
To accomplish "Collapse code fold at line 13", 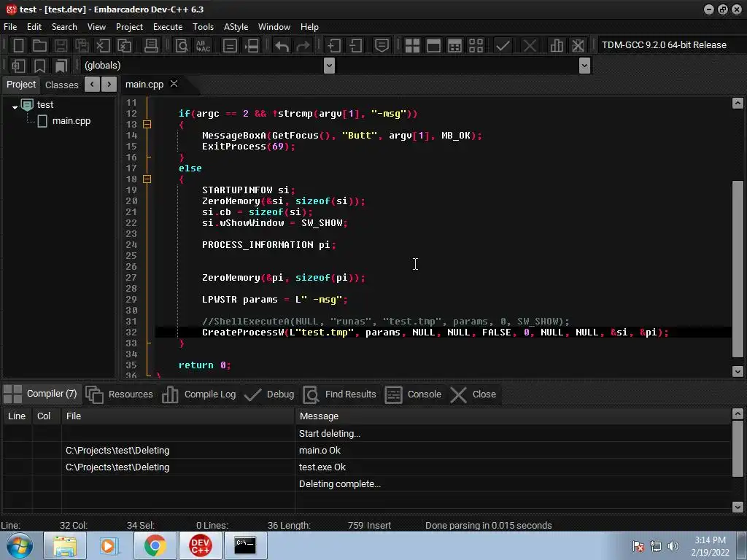I will (x=147, y=124).
